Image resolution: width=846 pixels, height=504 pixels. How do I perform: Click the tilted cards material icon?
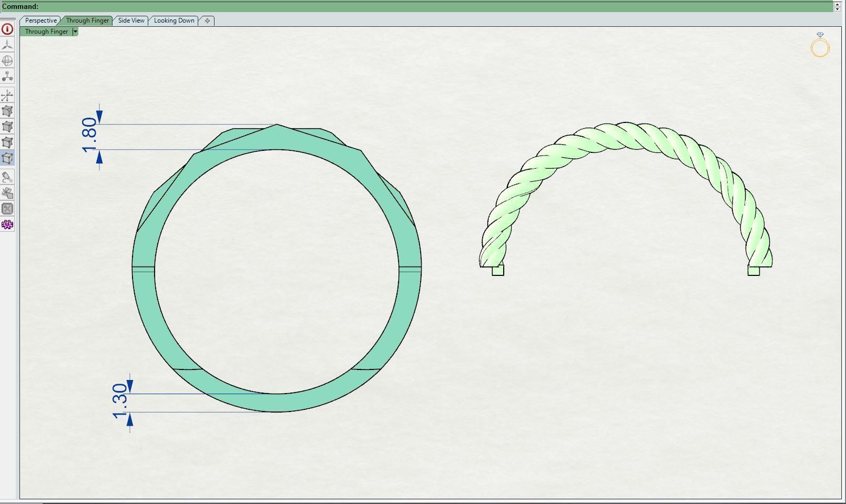[7, 193]
